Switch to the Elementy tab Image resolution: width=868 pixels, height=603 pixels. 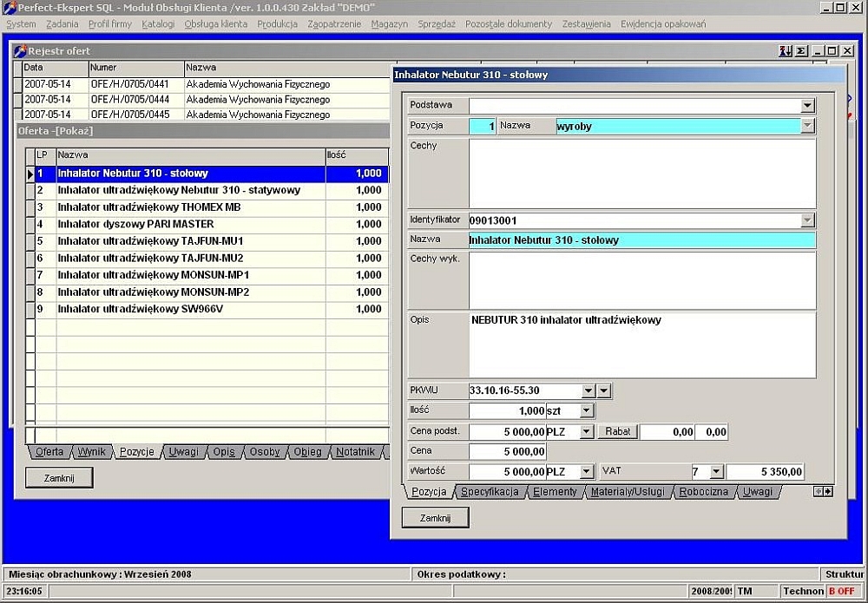click(x=555, y=492)
